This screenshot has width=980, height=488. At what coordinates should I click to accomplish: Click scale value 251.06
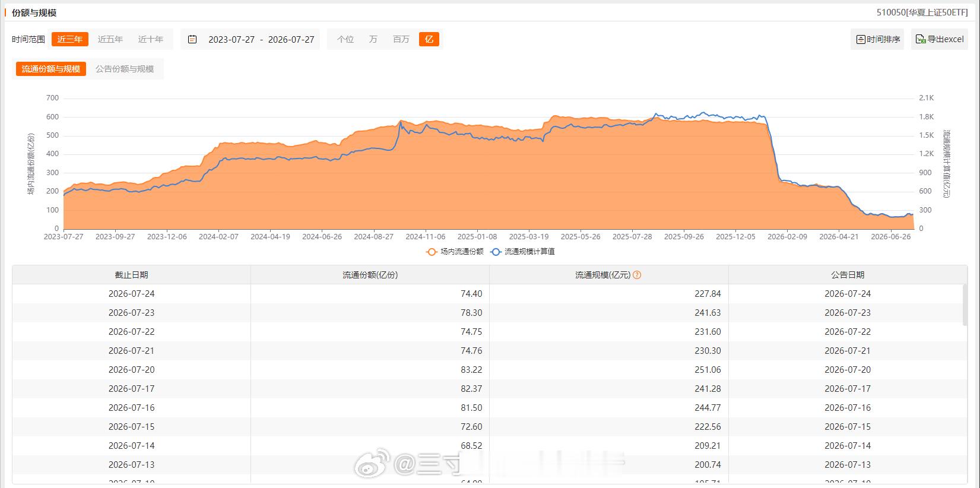coord(708,370)
